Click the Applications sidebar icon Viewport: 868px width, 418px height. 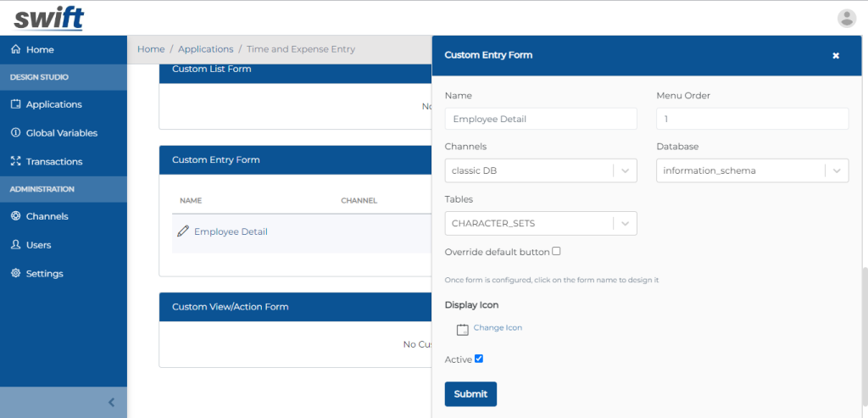15,104
